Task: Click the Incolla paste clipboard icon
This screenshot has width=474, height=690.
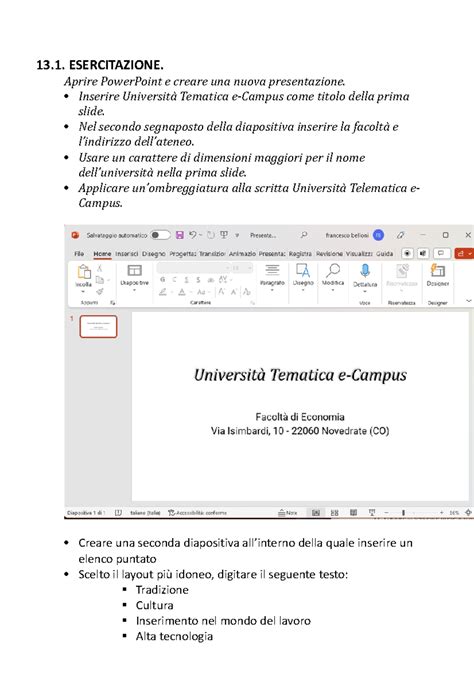Action: 84,272
